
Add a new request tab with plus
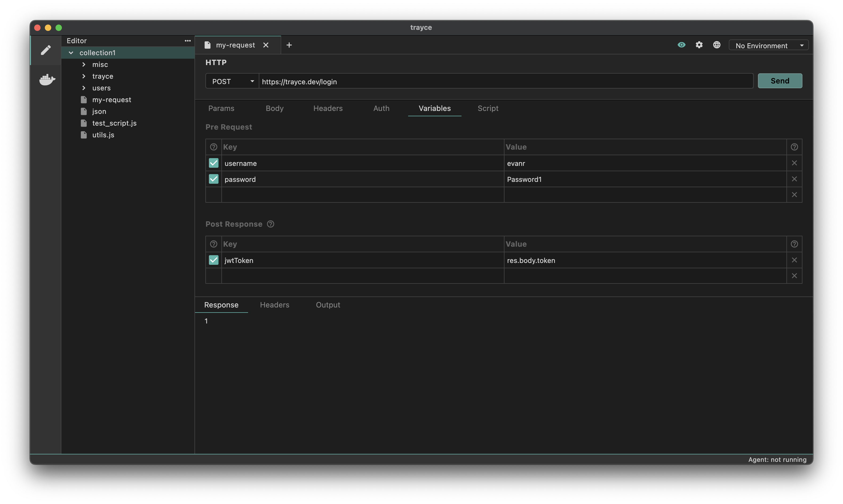[289, 45]
